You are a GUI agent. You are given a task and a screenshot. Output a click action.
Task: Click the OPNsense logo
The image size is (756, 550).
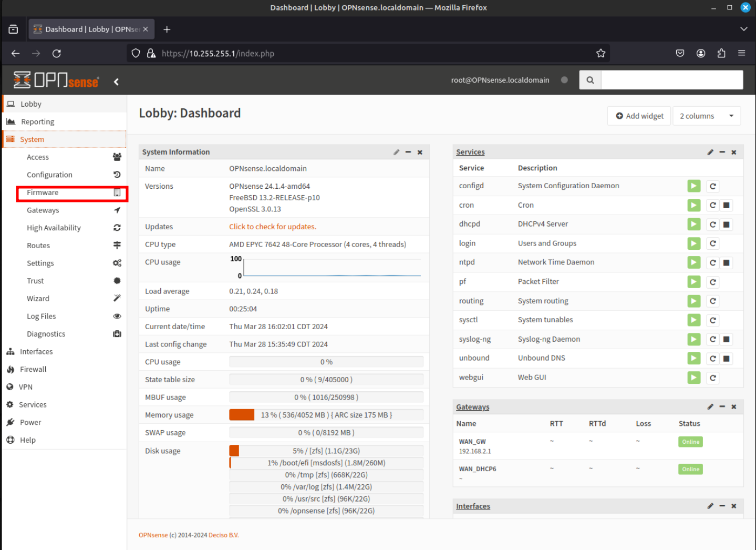[x=56, y=80]
